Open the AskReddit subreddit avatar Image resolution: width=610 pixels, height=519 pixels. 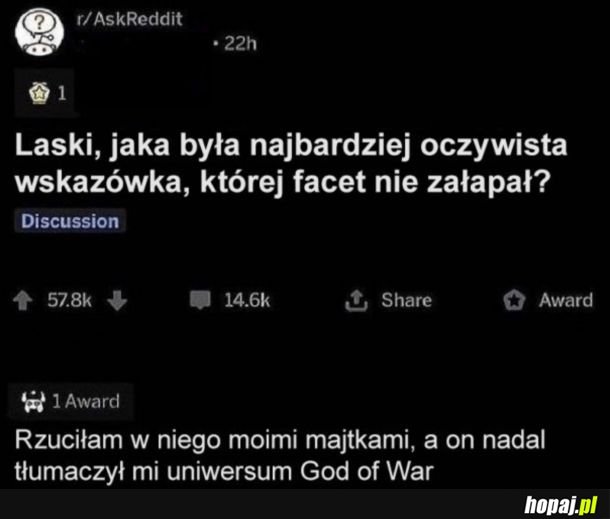click(39, 32)
